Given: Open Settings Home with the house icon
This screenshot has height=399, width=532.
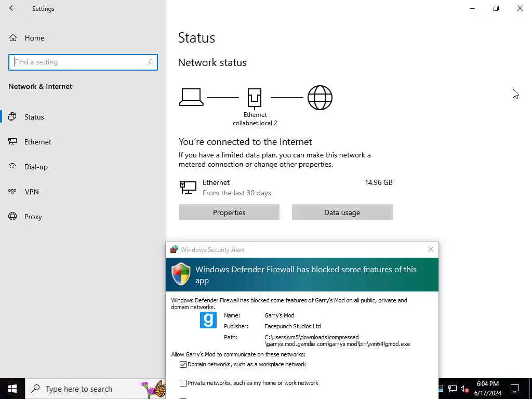Looking at the screenshot, I should [13, 38].
